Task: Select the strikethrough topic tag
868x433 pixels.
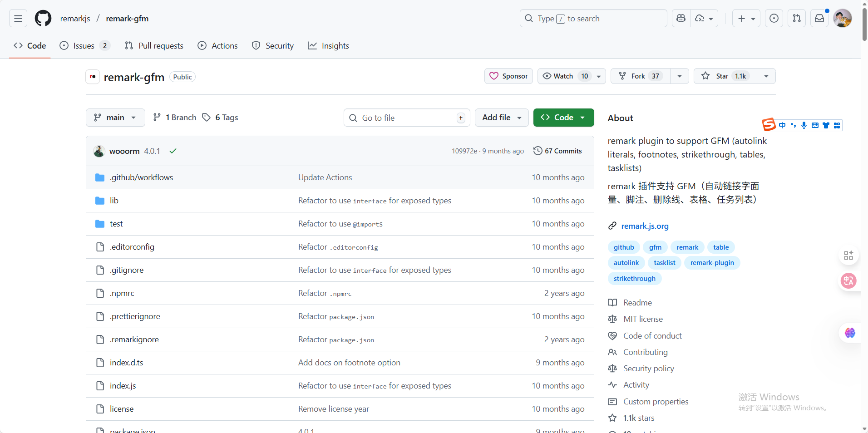Action: 635,279
